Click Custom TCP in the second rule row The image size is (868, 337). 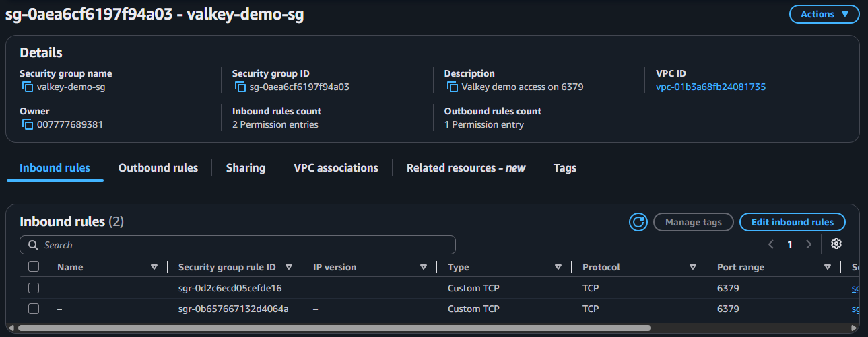point(473,309)
